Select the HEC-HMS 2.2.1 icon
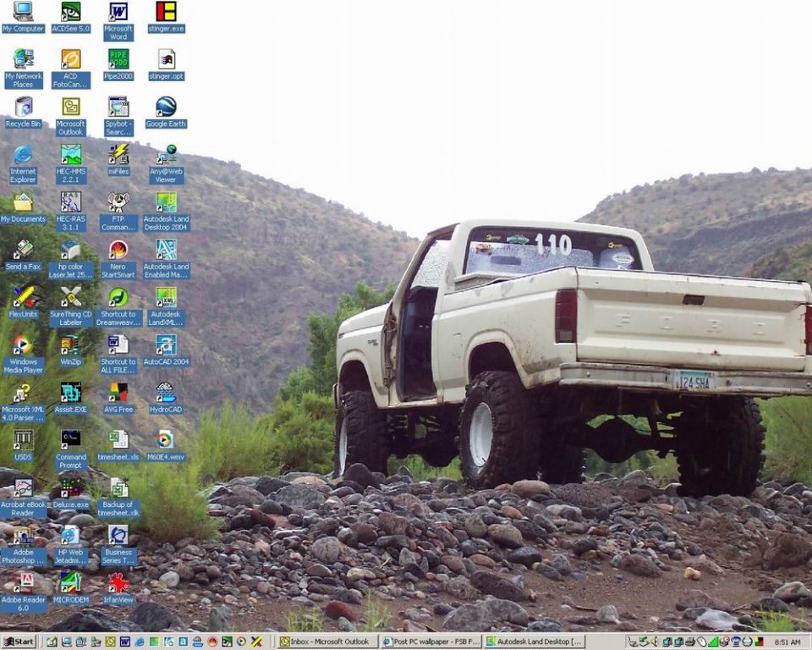812x650 pixels. click(70, 164)
